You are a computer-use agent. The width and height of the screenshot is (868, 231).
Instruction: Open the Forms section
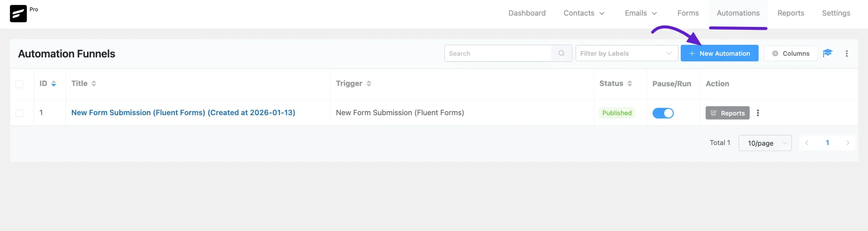click(688, 13)
